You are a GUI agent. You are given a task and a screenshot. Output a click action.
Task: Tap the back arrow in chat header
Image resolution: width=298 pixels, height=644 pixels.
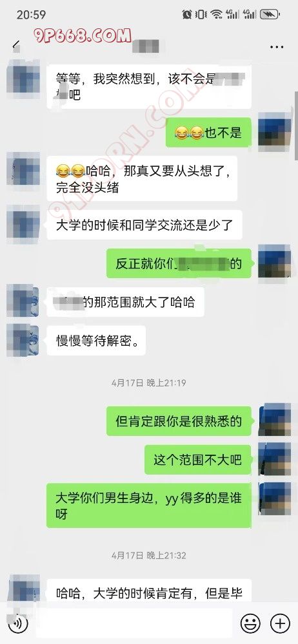click(16, 45)
